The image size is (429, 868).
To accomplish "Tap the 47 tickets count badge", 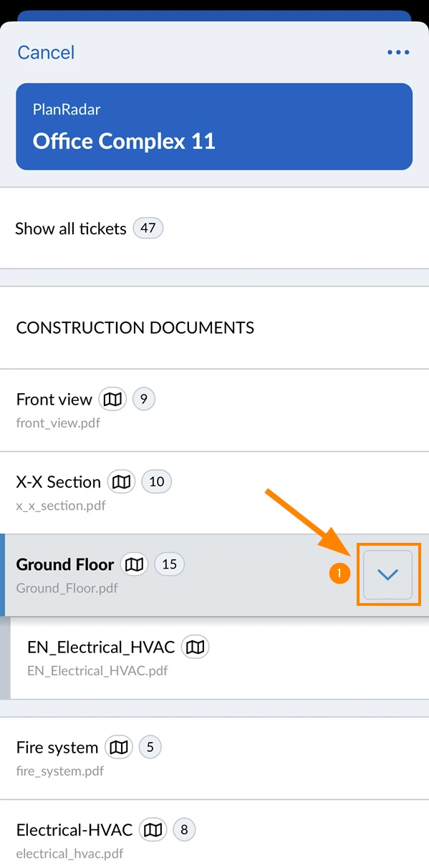I will click(148, 228).
